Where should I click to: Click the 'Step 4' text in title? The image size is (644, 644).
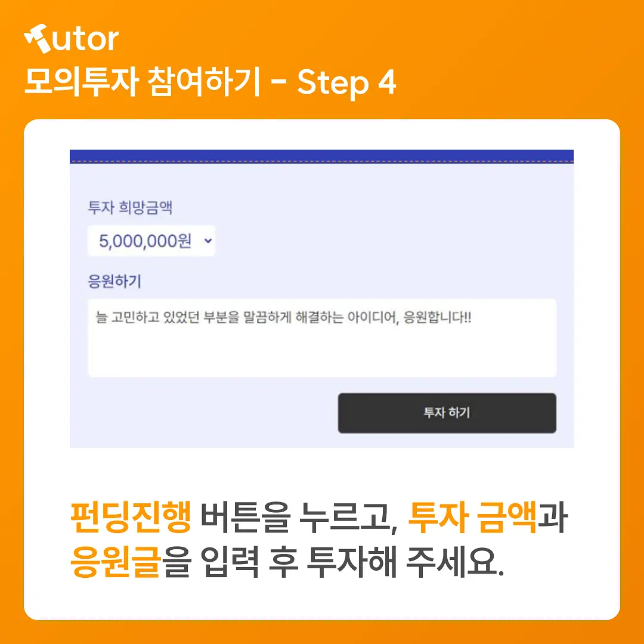coord(346,82)
